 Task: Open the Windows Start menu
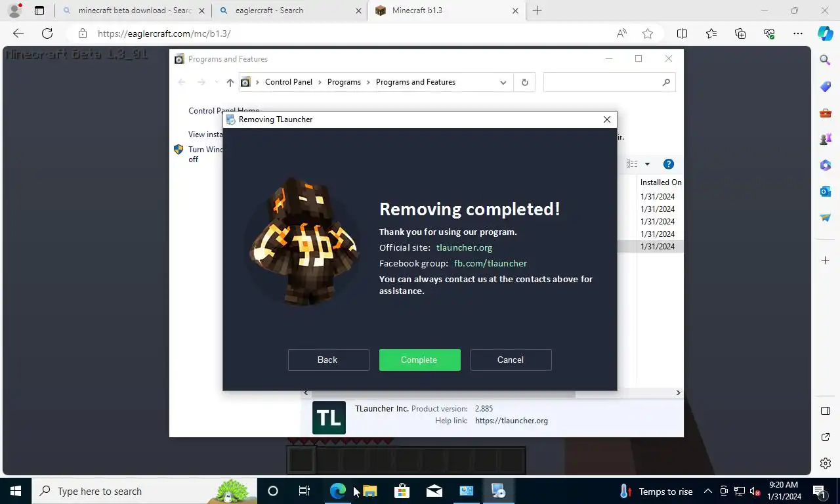(x=16, y=491)
